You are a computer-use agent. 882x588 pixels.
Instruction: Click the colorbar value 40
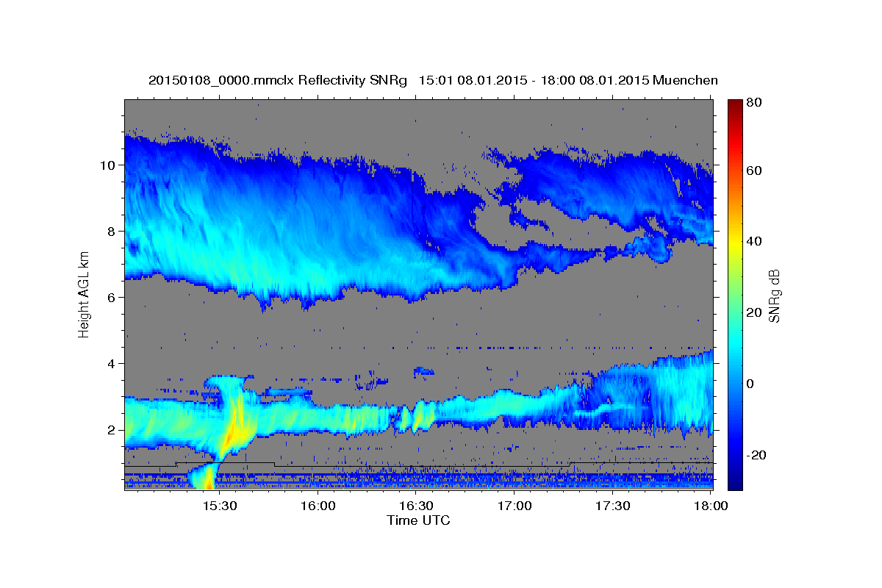(x=753, y=241)
